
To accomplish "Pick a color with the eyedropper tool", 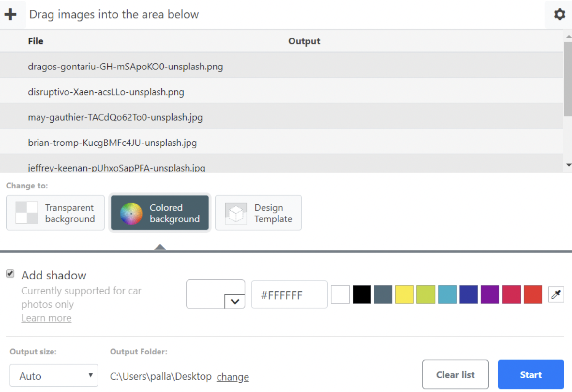I will [x=556, y=294].
